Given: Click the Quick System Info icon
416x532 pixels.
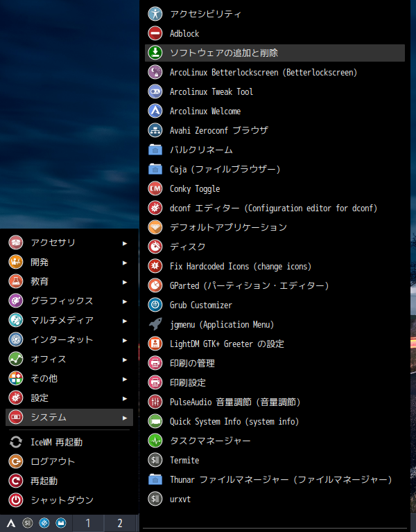Looking at the screenshot, I should coord(155,421).
